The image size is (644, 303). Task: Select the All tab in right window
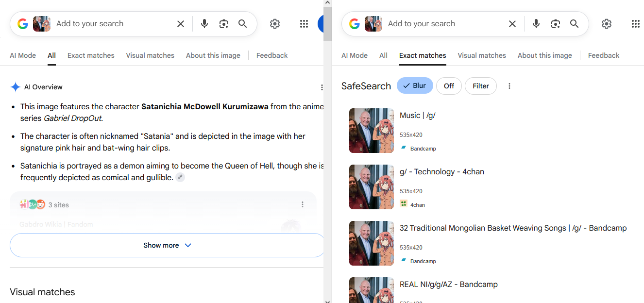click(x=383, y=55)
